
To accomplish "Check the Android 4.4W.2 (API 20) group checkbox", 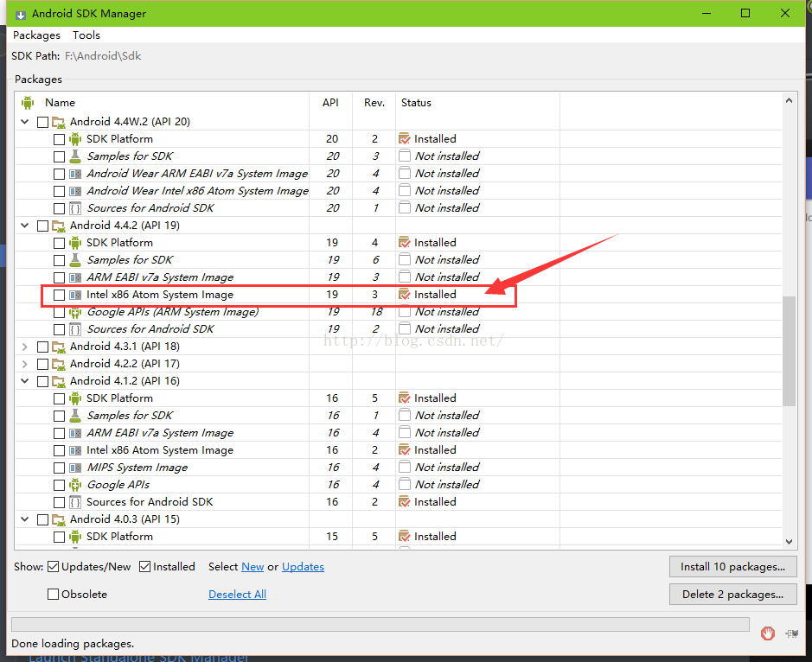I will (x=43, y=122).
